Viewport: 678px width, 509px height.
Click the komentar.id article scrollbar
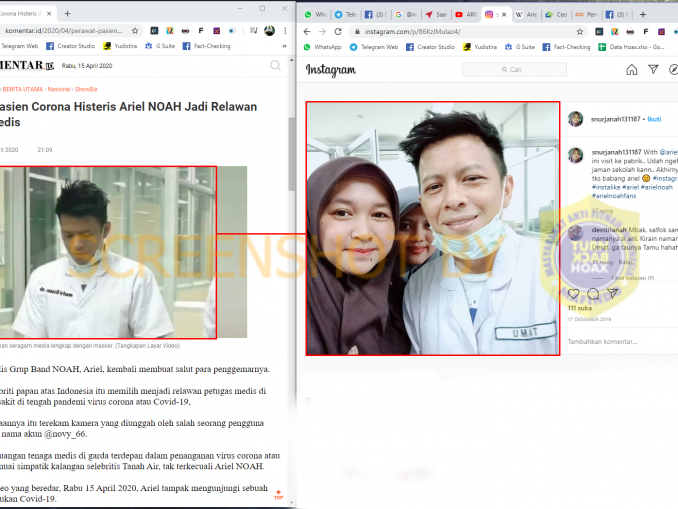tap(291, 154)
